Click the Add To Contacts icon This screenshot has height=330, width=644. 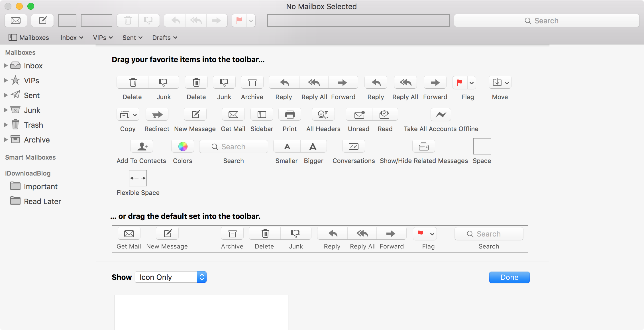coord(142,146)
